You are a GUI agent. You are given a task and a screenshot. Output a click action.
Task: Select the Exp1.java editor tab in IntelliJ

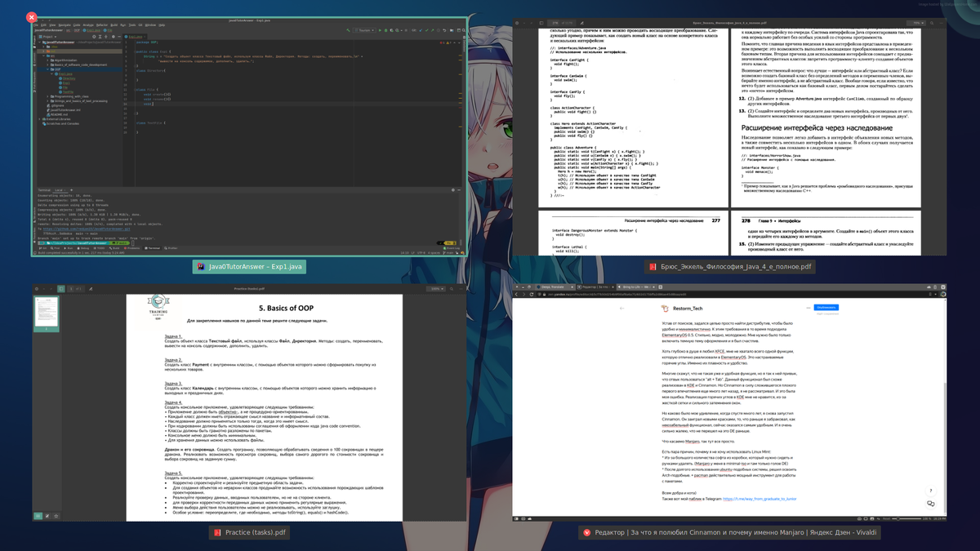point(136,37)
